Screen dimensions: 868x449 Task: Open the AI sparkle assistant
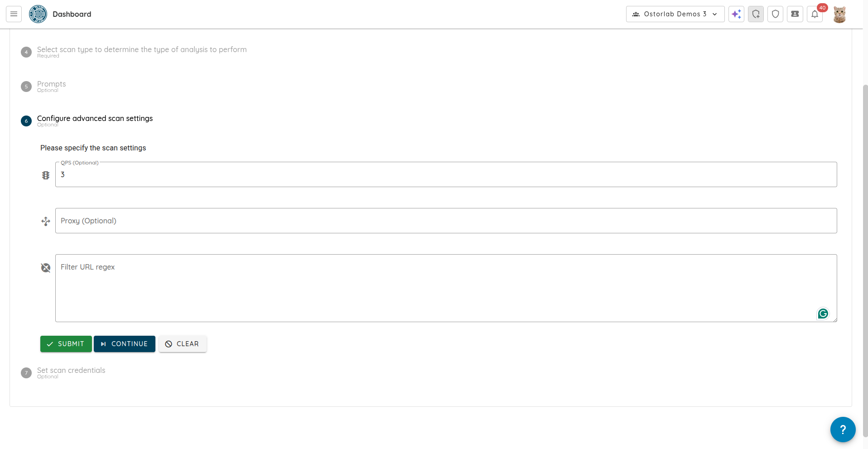tap(736, 14)
